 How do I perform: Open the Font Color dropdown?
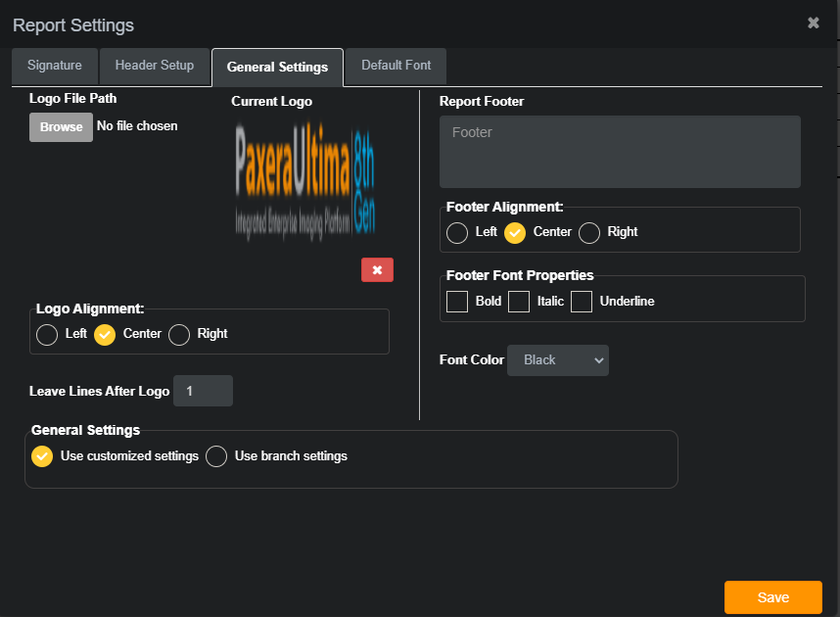point(557,360)
